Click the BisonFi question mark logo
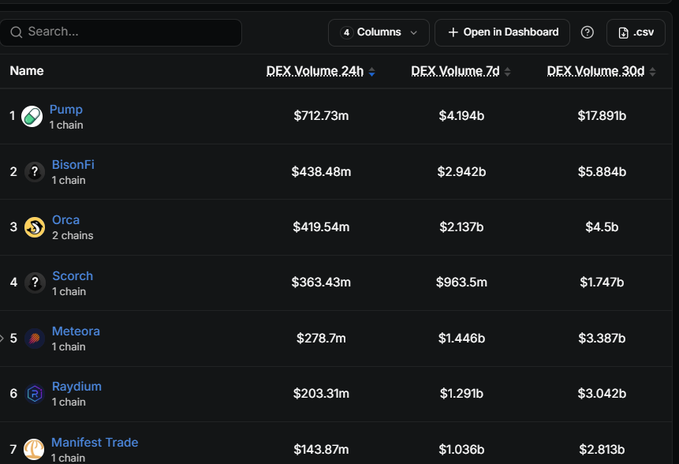Screen dimensions: 679x464 coord(35,172)
